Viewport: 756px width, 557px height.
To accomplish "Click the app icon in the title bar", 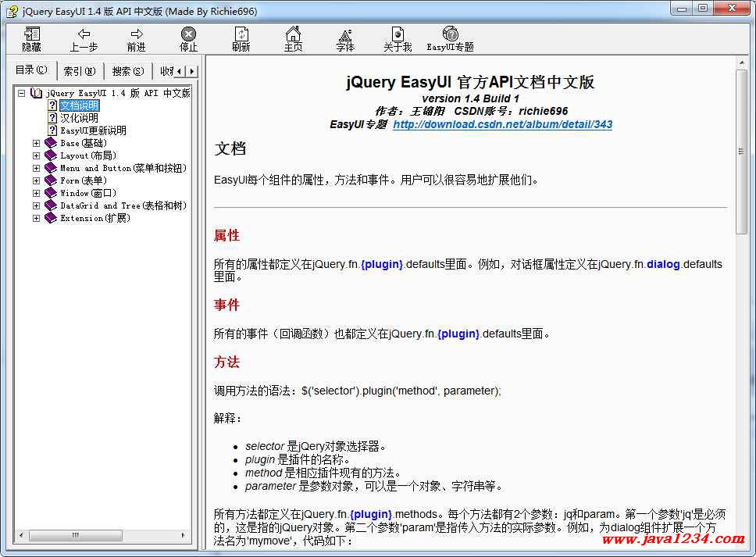I will [x=12, y=11].
